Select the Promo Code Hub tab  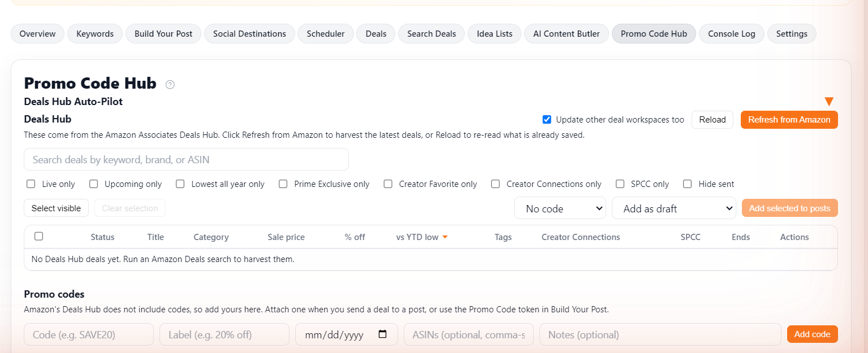(654, 34)
